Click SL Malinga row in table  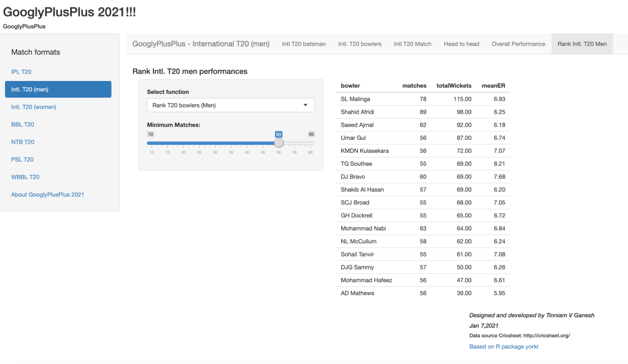tap(355, 99)
